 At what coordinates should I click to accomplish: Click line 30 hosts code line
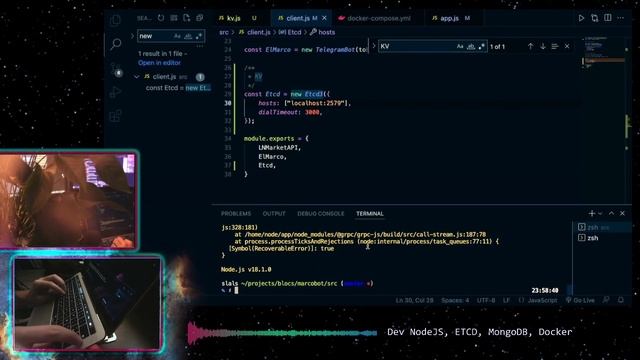304,103
